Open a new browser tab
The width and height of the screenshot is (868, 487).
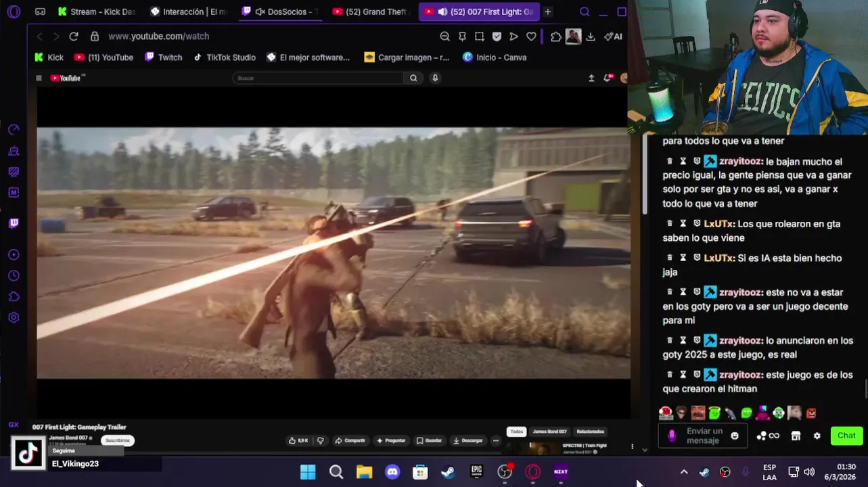click(548, 11)
